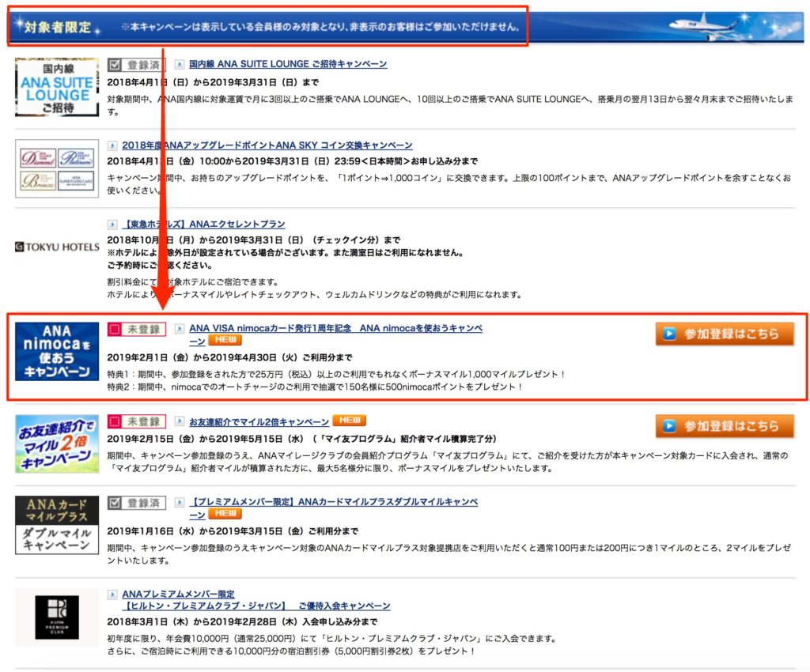Click the description starting 期間中、キャンペーン参加登録のうえキャンペーン対象のANAカードマイルプラス
This screenshot has width=810, height=672.
449,554
